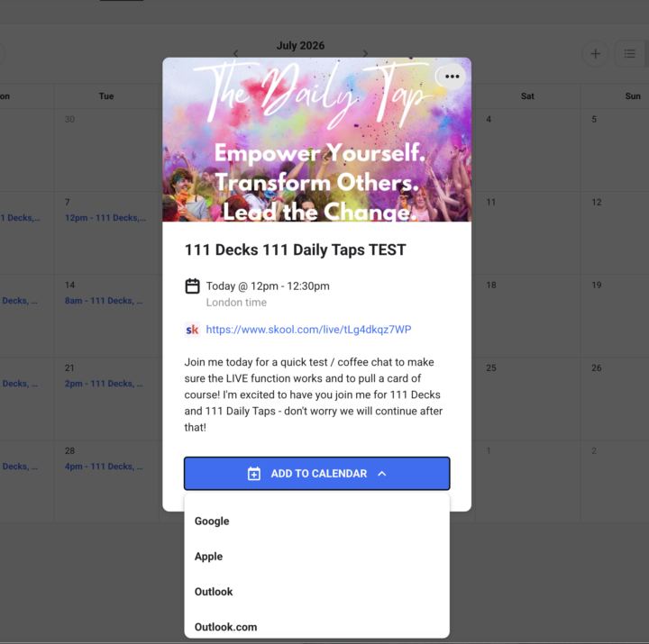The height and width of the screenshot is (644, 649).
Task: Collapse the Add to Calendar chevron
Action: click(x=381, y=474)
